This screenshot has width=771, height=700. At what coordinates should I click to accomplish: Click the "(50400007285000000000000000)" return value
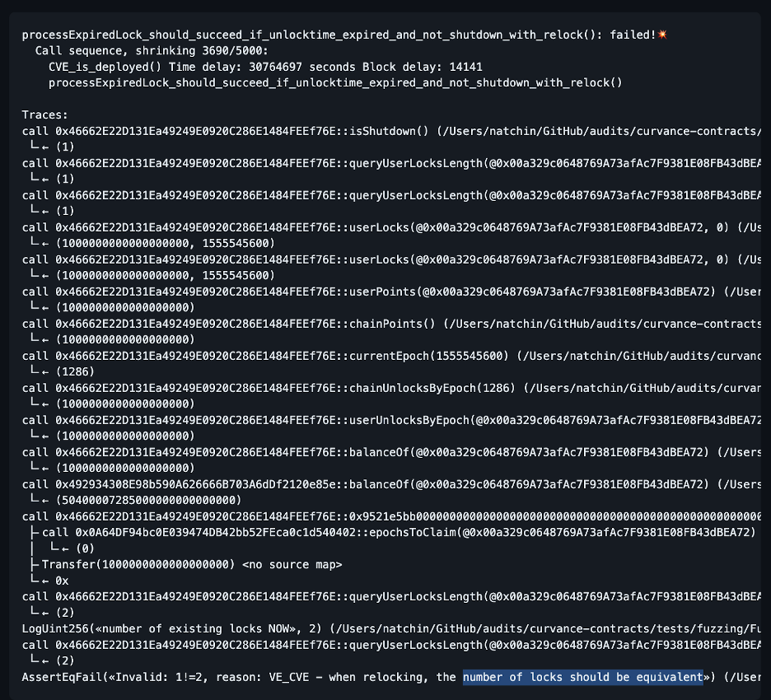[147, 500]
